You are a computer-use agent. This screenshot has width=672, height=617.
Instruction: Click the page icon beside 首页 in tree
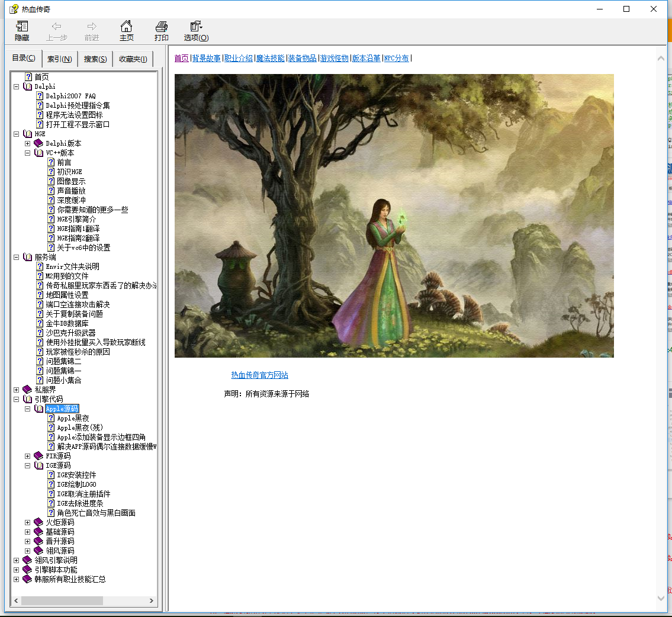(28, 77)
